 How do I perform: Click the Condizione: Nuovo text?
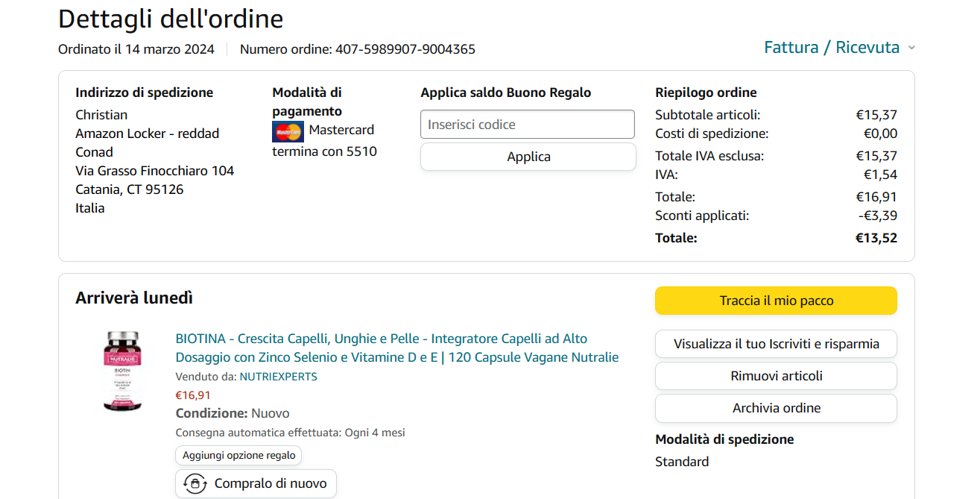tap(233, 413)
